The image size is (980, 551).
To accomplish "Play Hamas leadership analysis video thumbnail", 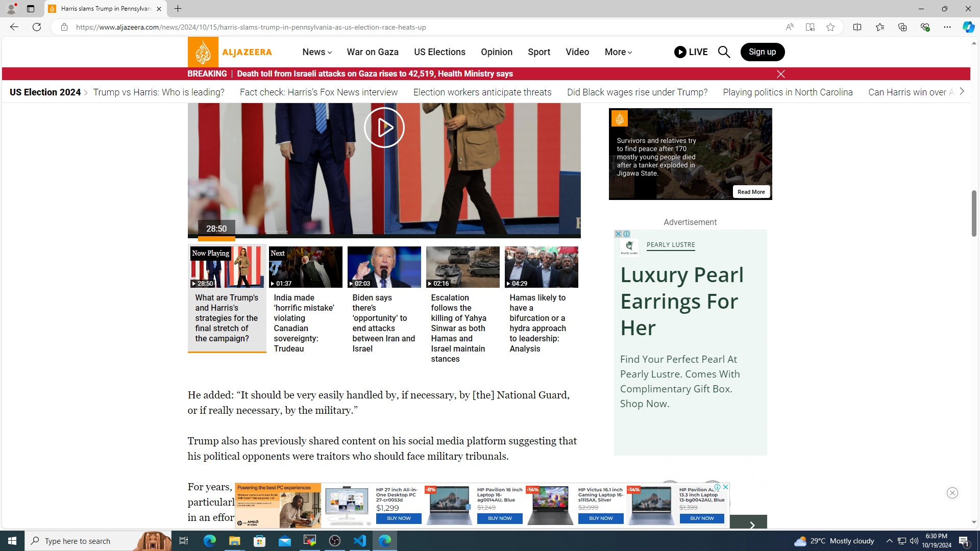I will click(541, 301).
